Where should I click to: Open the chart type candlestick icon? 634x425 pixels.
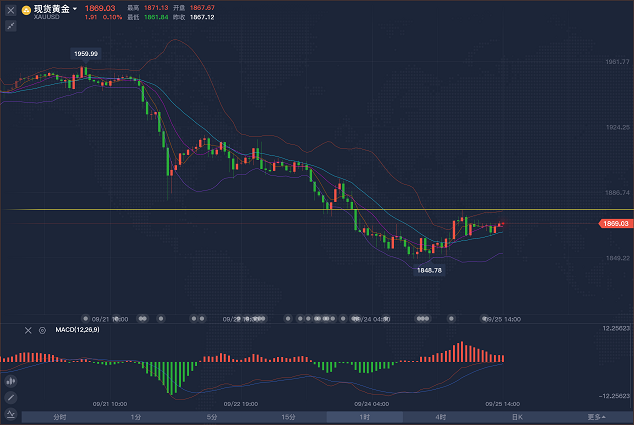pos(11,381)
